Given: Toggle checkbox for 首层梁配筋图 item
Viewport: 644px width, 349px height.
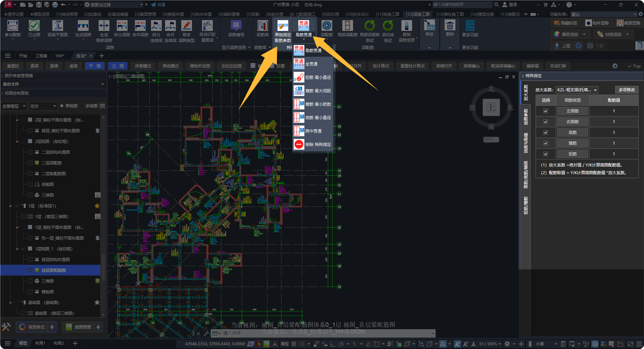Looking at the screenshot, I should pos(30,270).
